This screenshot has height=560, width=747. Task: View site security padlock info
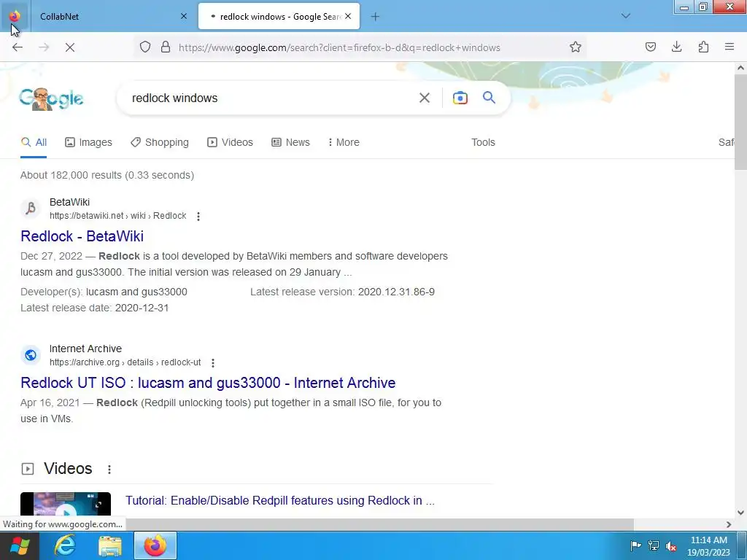click(x=166, y=47)
